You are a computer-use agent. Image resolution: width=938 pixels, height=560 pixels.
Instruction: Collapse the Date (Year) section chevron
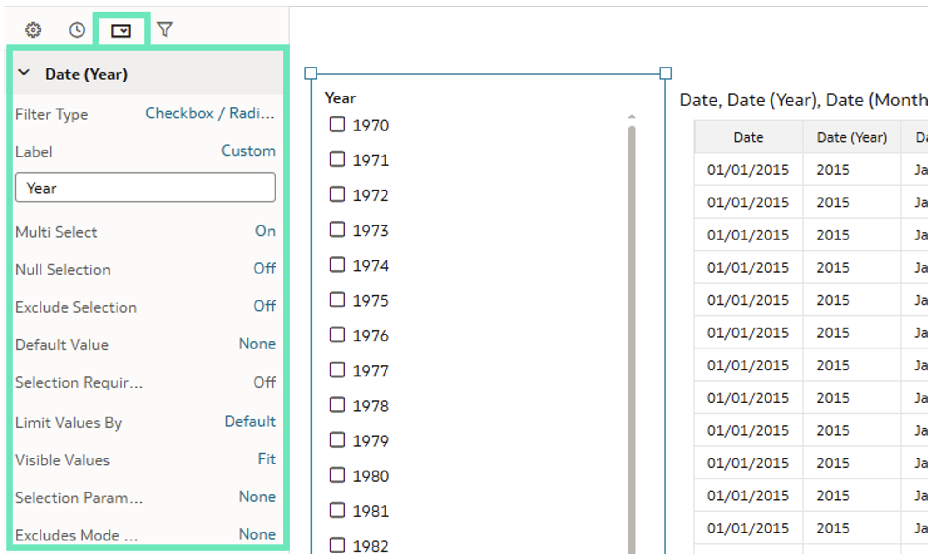[x=24, y=73]
